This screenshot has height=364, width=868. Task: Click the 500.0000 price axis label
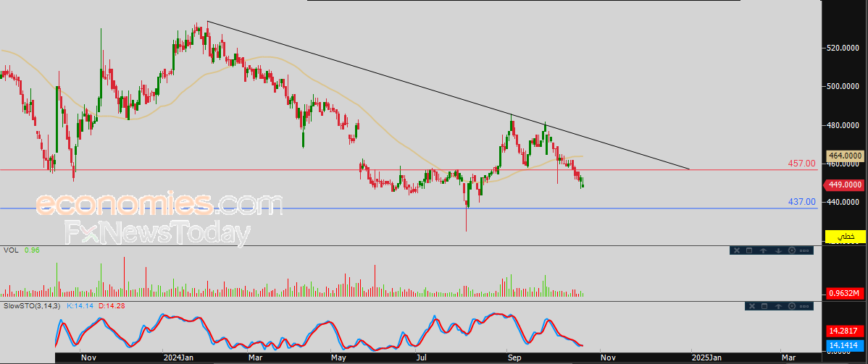click(x=844, y=87)
